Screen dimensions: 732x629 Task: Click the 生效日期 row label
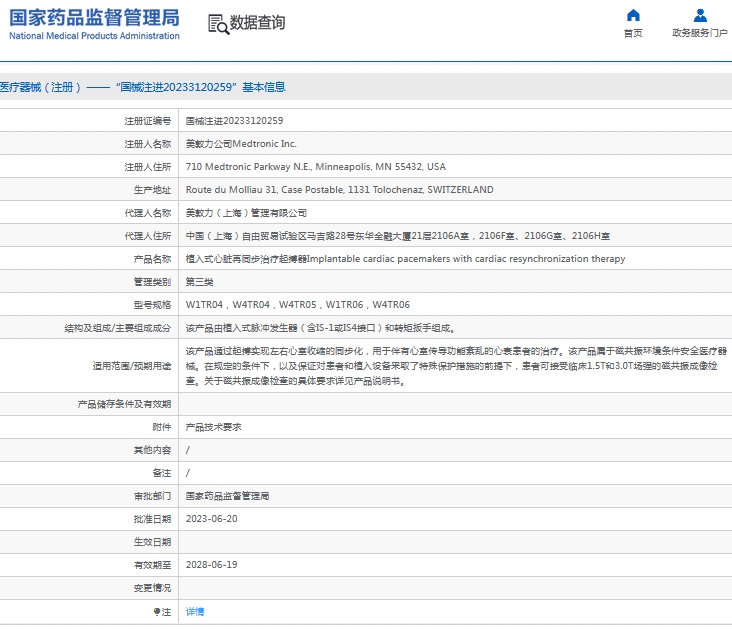click(152, 542)
